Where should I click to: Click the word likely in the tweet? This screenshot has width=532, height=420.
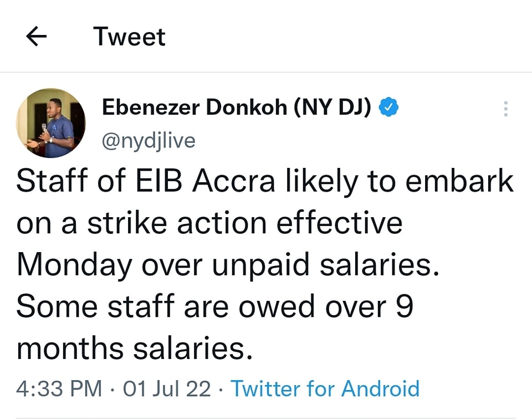coord(322,182)
